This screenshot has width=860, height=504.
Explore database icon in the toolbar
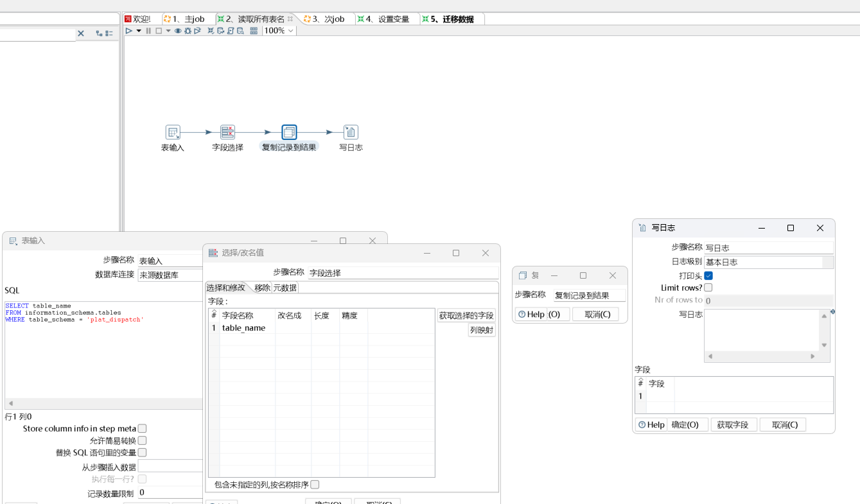pyautogui.click(x=240, y=31)
